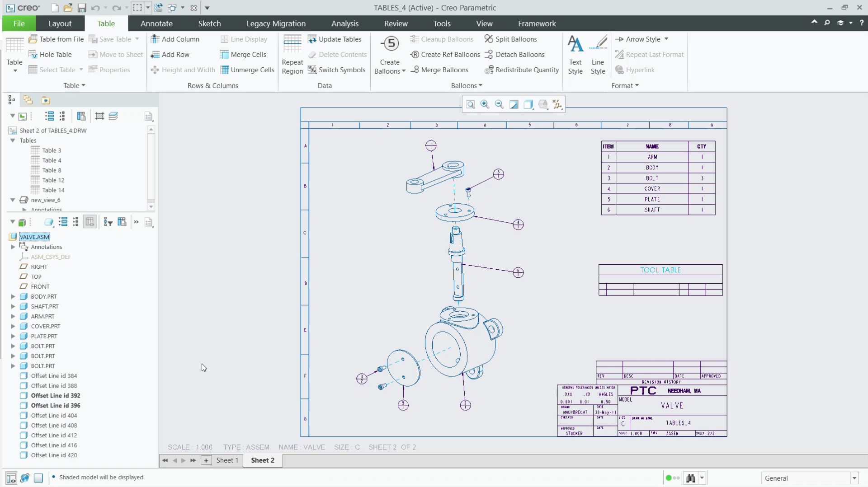This screenshot has width=868, height=487.
Task: Expand the BODY.PRT tree node
Action: point(13,297)
